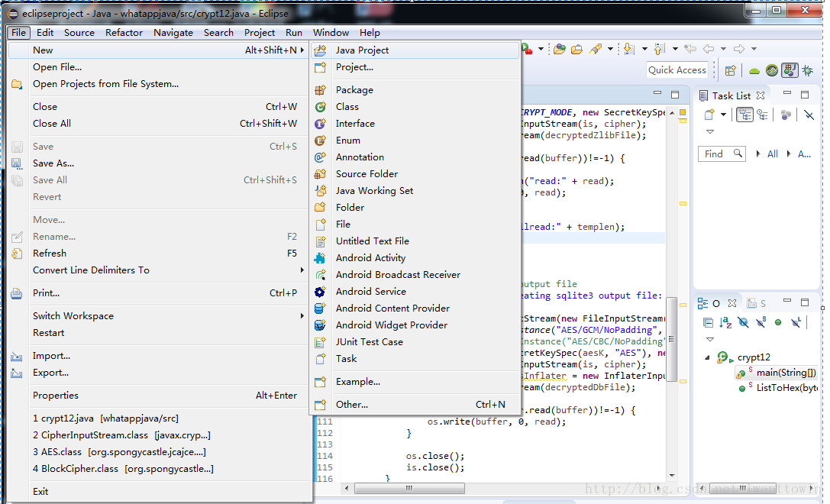Viewport: 830px width, 504px height.
Task: Toggle Focus on Workweek in Task List
Action: pyautogui.click(x=786, y=115)
